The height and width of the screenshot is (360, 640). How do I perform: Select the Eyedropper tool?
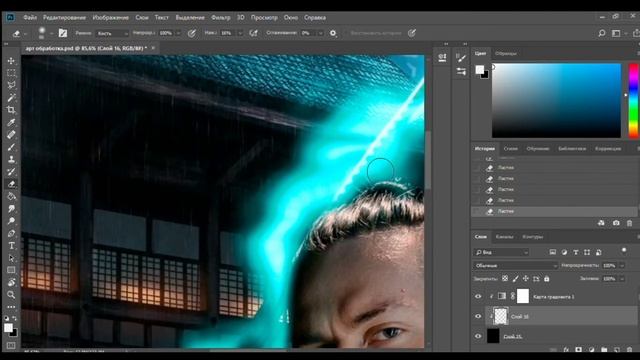click(11, 122)
